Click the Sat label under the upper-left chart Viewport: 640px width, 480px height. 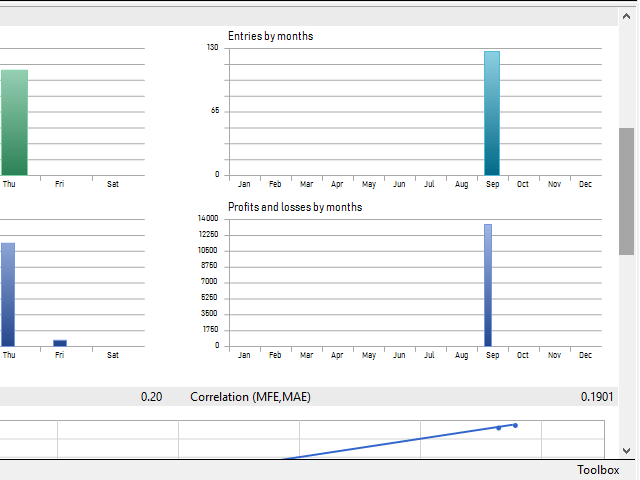tap(113, 184)
